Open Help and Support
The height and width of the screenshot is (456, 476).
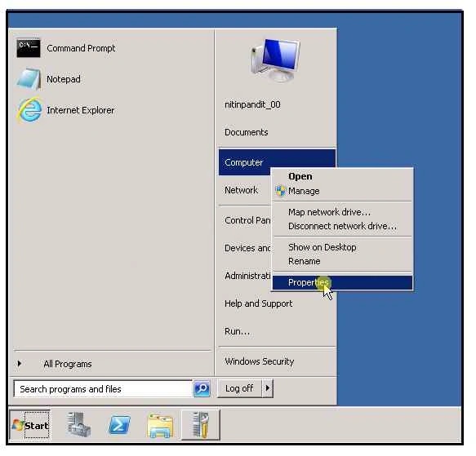click(259, 303)
